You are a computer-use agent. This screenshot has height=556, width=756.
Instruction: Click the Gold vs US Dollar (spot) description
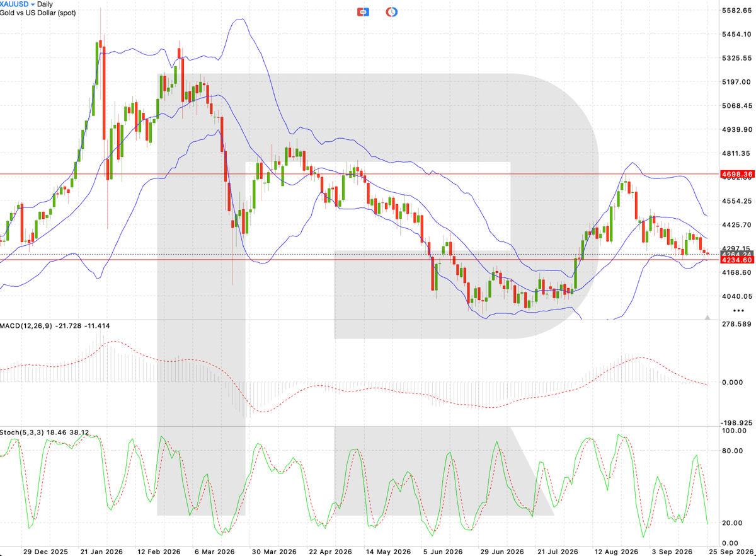coord(38,13)
